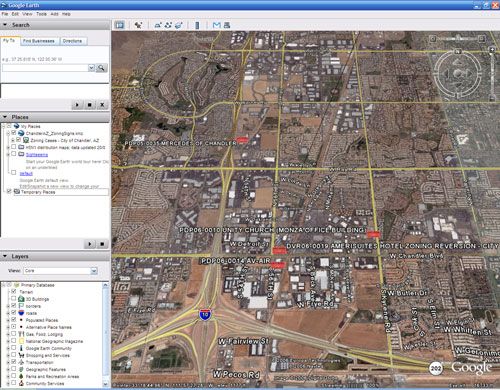500x390 pixels.
Task: Click the Add Path toolbar icon
Action: tap(168, 25)
